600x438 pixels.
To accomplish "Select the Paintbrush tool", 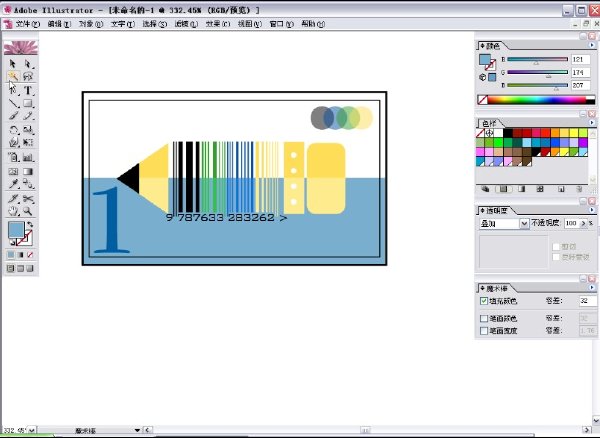I will [13, 116].
